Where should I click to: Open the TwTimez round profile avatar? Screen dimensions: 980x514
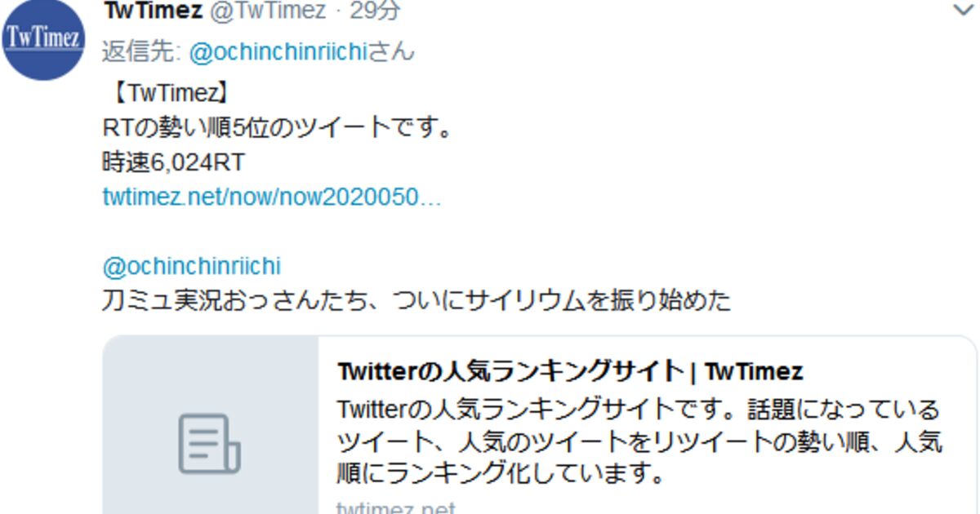(43, 39)
